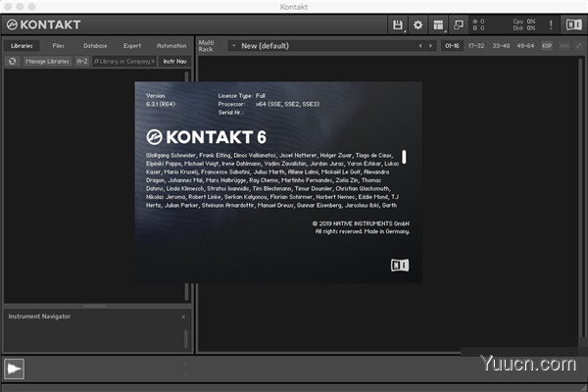
Task: Open the workspace layout panel icon
Action: [x=438, y=24]
